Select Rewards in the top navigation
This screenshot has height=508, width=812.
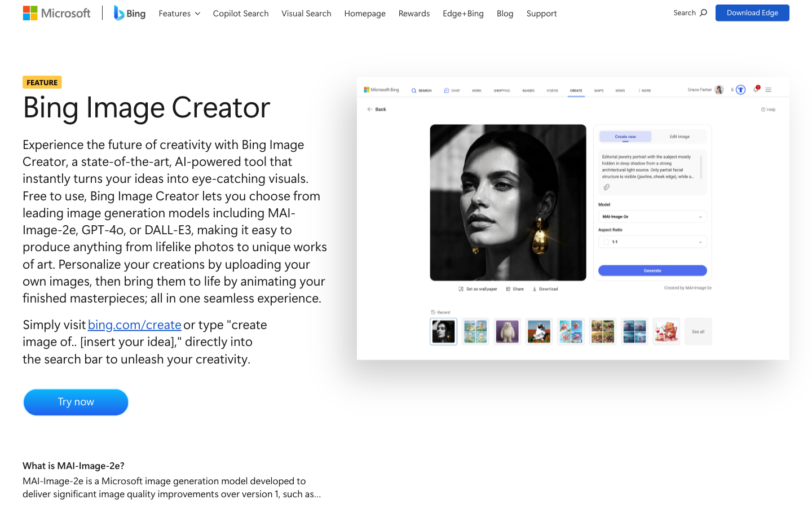(414, 14)
